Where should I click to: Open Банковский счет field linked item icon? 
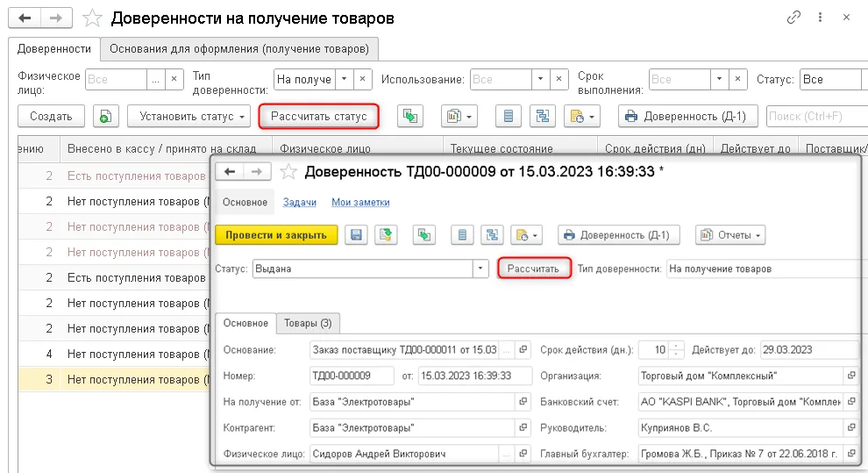click(851, 402)
